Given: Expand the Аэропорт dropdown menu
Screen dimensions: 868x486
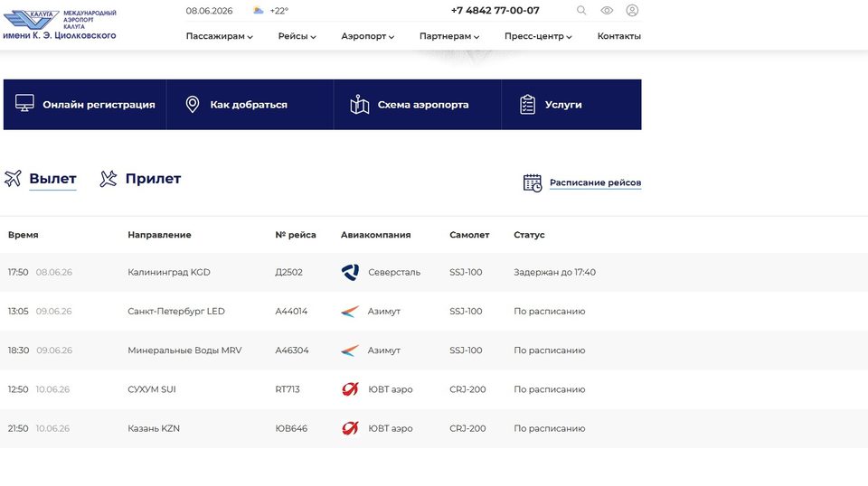Looking at the screenshot, I should pos(368,36).
